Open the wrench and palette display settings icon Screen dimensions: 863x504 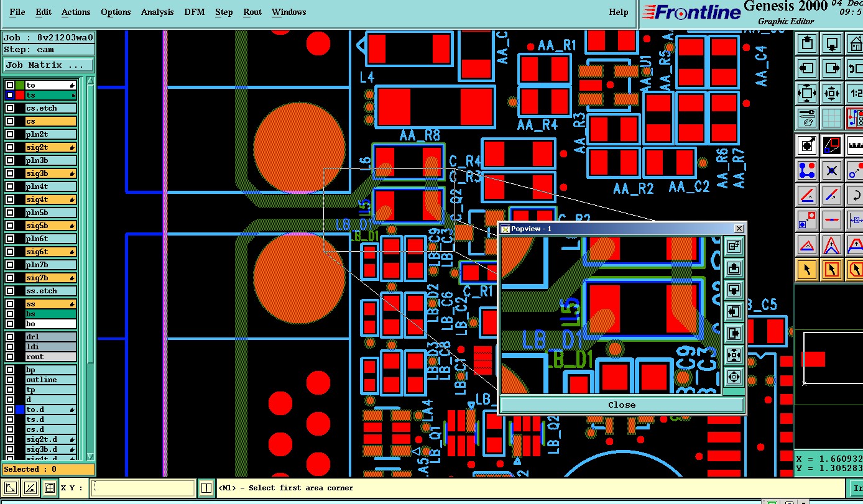806,117
